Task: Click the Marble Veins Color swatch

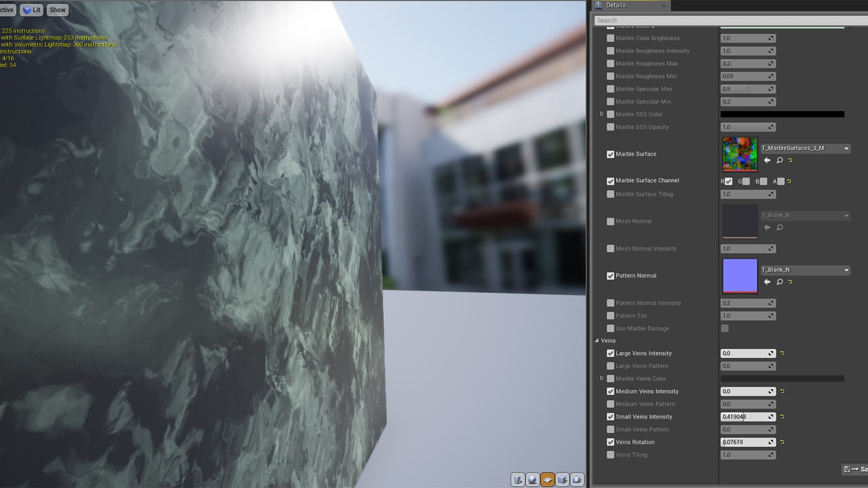Action: coord(782,378)
